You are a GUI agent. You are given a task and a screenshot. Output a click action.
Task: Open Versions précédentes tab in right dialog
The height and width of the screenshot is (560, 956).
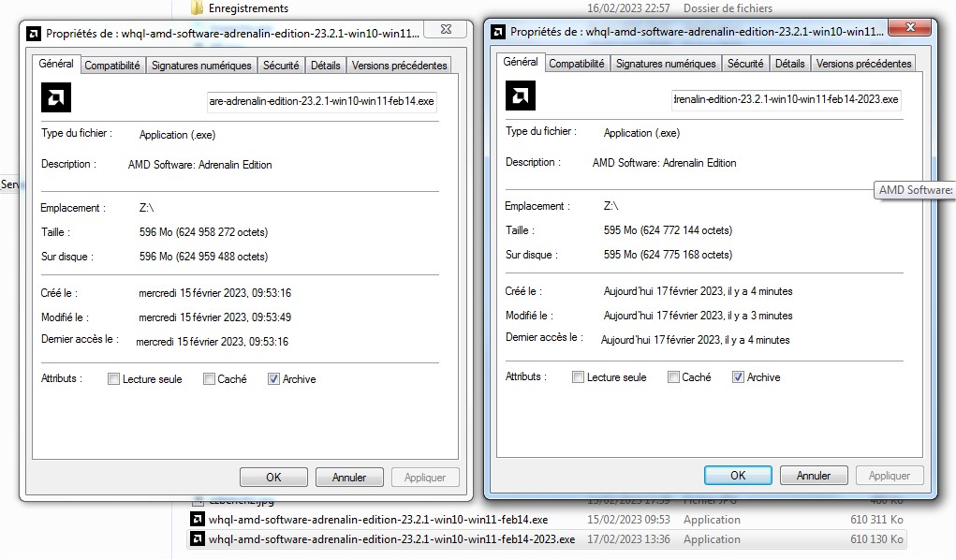click(x=864, y=64)
